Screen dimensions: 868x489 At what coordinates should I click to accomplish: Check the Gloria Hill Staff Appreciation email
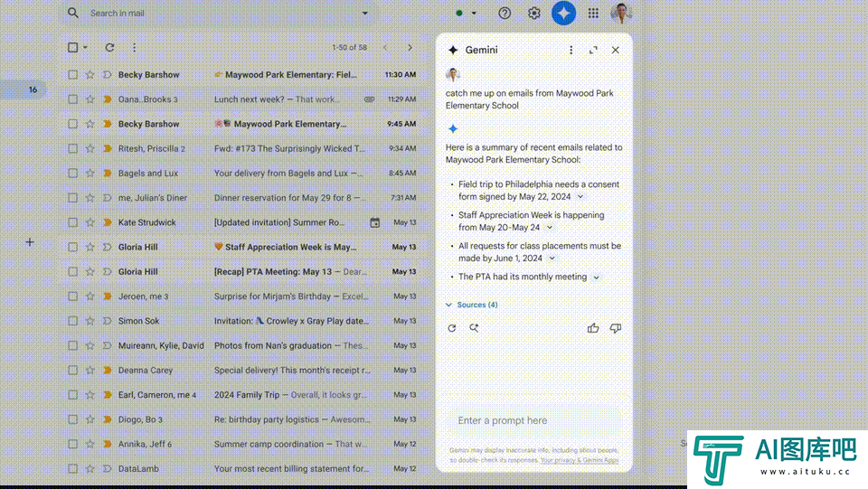[72, 247]
